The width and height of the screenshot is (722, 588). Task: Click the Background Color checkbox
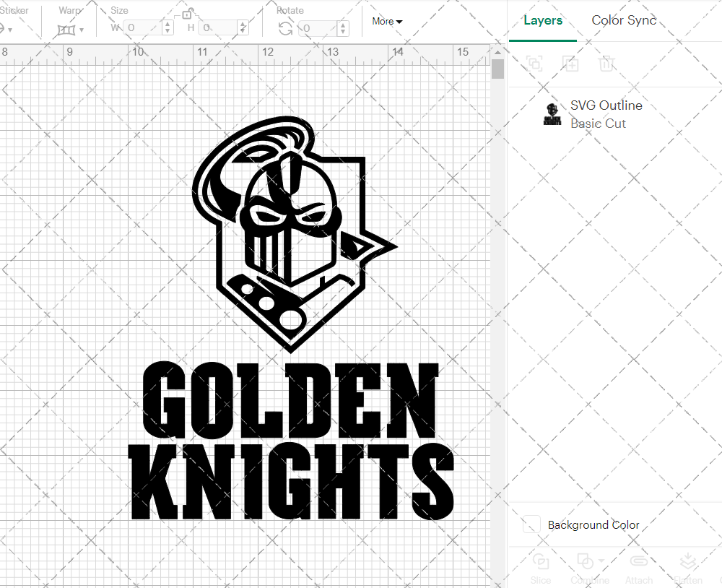point(531,525)
